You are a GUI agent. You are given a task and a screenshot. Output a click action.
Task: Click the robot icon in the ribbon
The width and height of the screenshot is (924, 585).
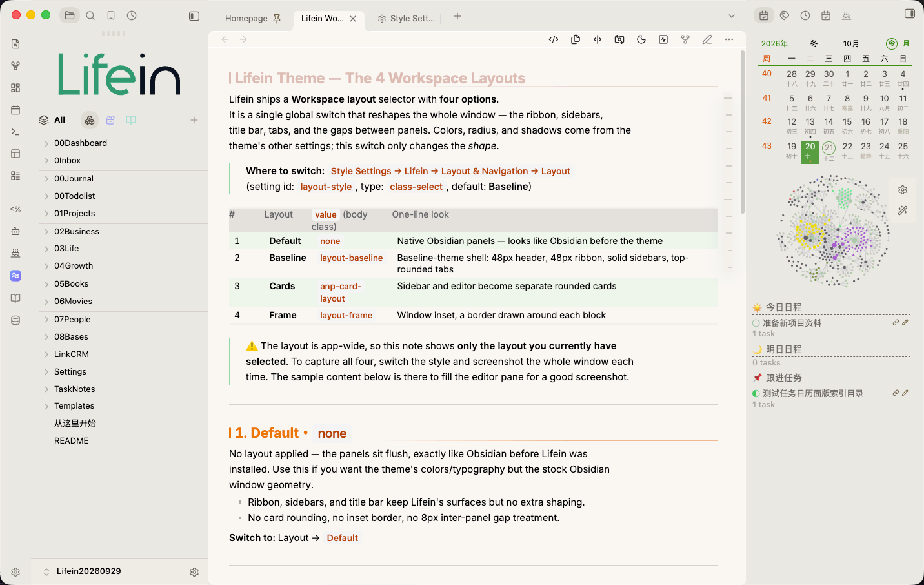[15, 231]
